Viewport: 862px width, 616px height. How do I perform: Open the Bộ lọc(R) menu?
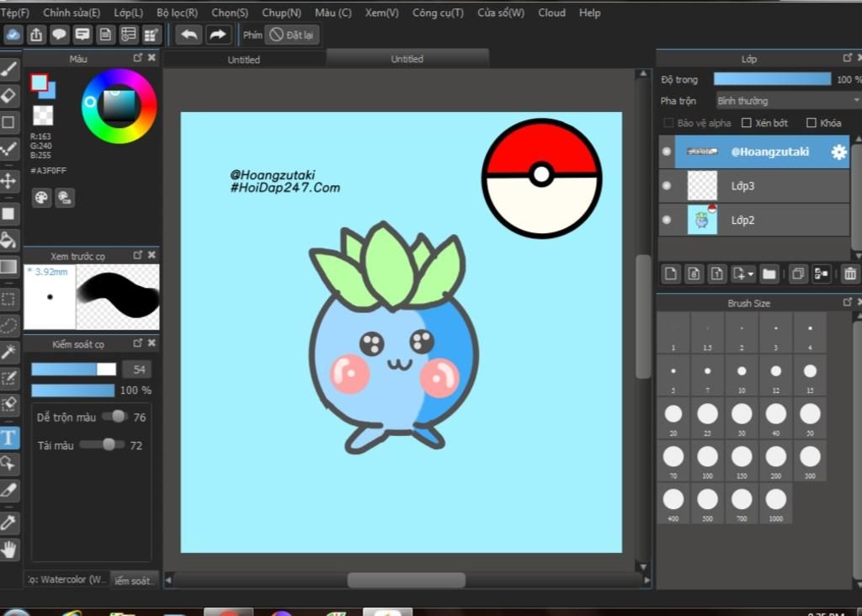click(x=177, y=13)
